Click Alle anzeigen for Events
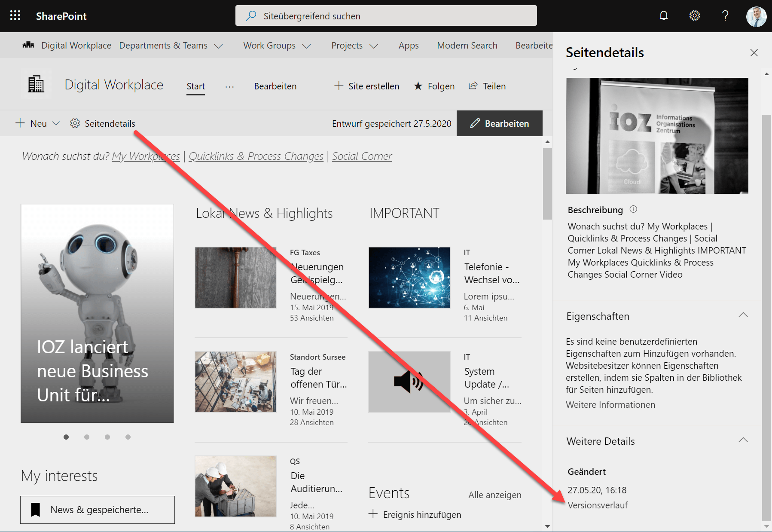This screenshot has width=772, height=532. [x=495, y=495]
